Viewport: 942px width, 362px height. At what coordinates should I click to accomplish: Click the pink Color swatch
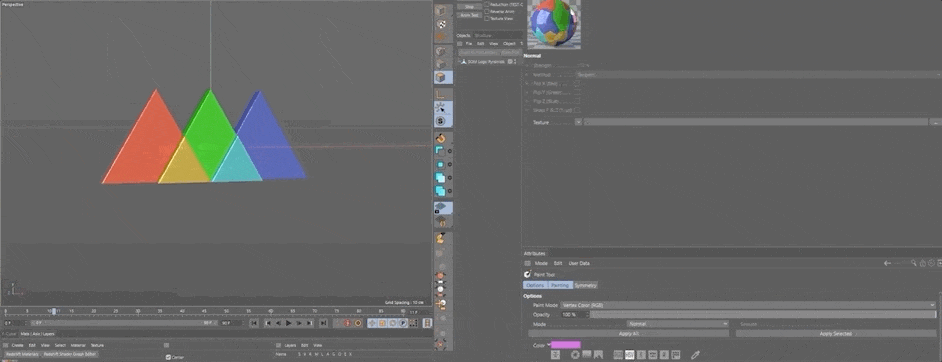click(x=566, y=345)
